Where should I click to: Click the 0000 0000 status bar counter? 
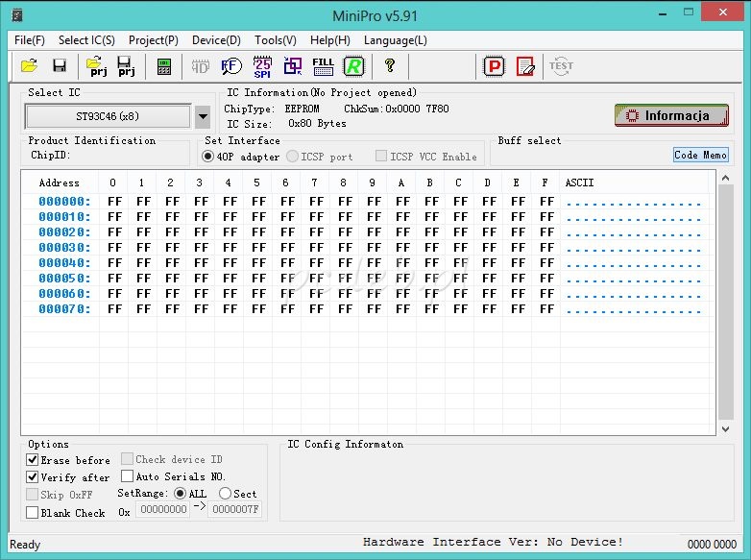point(712,545)
